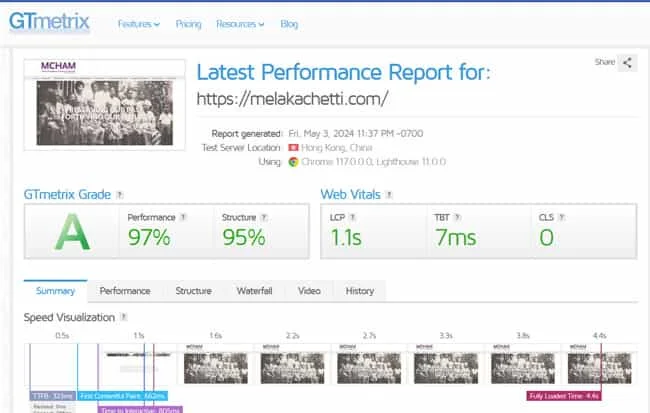The width and height of the screenshot is (650, 413).
Task: Click the Chrome browser icon
Action: point(293,162)
